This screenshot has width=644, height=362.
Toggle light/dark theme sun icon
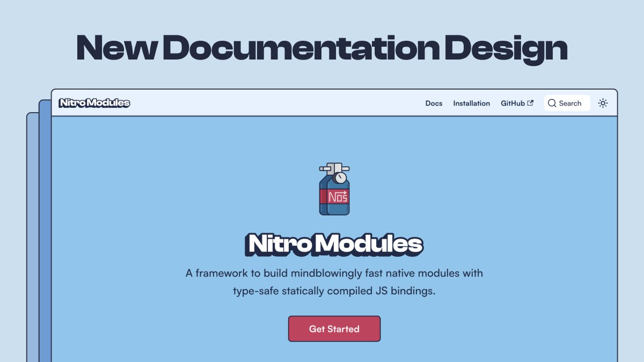[603, 103]
